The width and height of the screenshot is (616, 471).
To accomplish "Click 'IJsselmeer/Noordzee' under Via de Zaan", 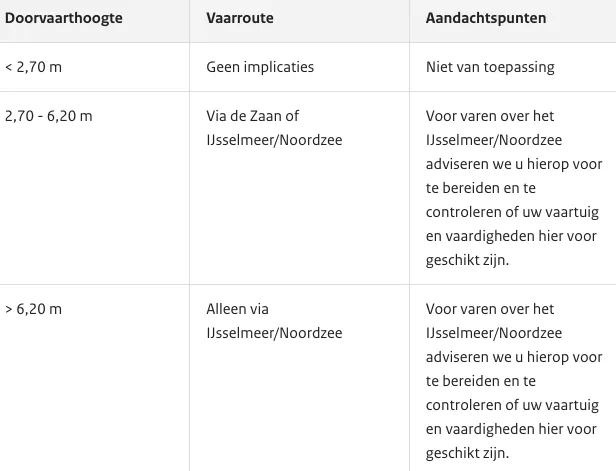I will [x=274, y=140].
